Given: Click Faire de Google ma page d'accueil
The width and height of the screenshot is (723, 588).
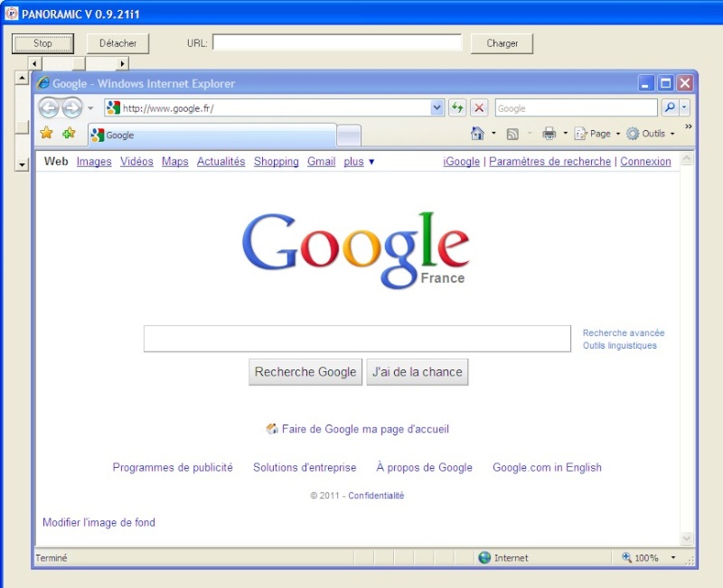Looking at the screenshot, I should coord(365,429).
